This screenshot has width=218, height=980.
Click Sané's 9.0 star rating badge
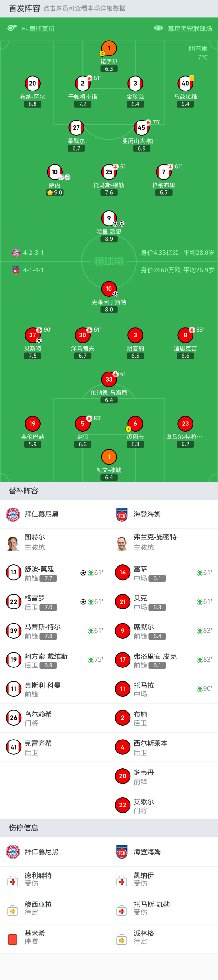54,193
